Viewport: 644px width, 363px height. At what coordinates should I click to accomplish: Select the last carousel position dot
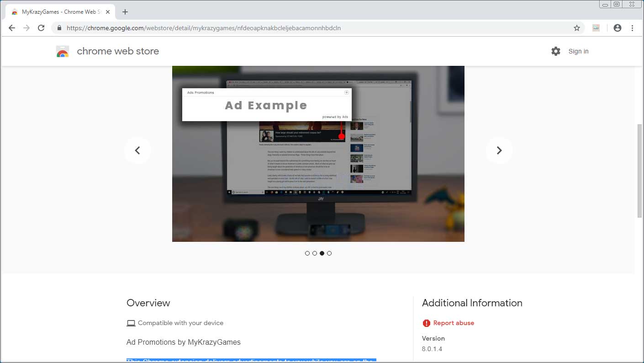[x=329, y=253]
